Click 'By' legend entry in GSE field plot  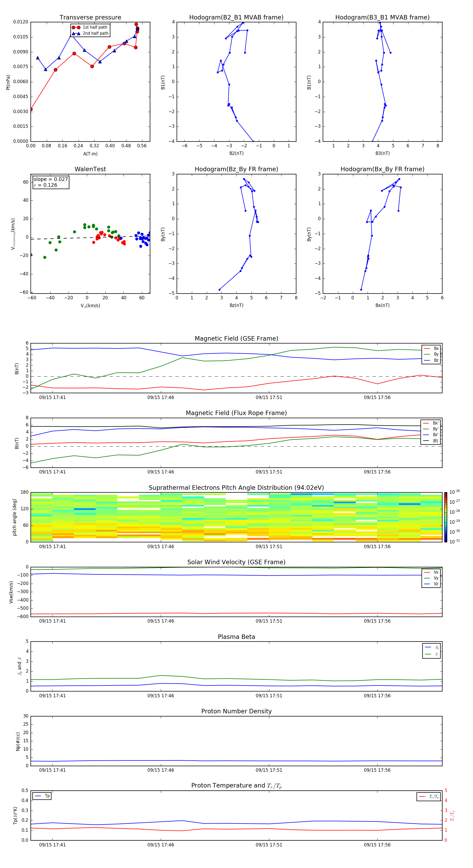(431, 354)
